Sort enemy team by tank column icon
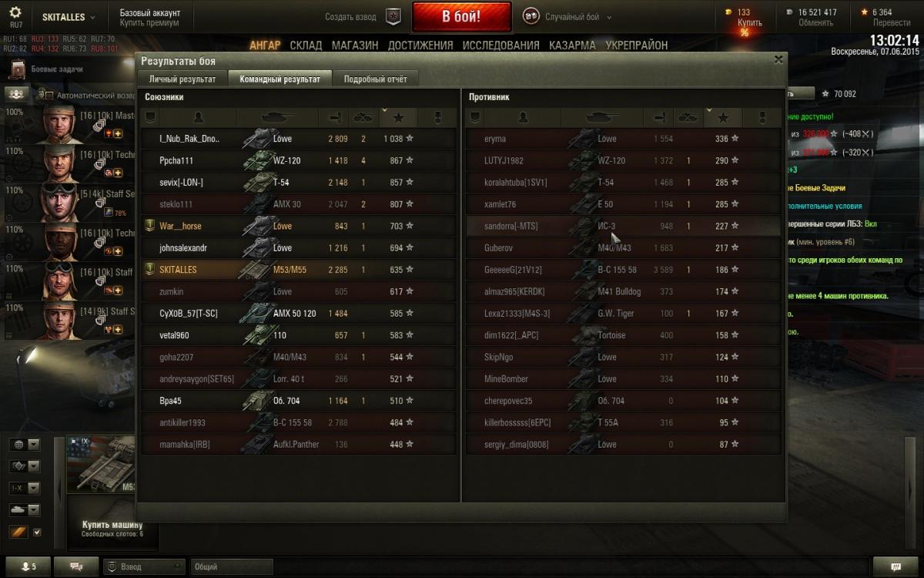 point(601,117)
